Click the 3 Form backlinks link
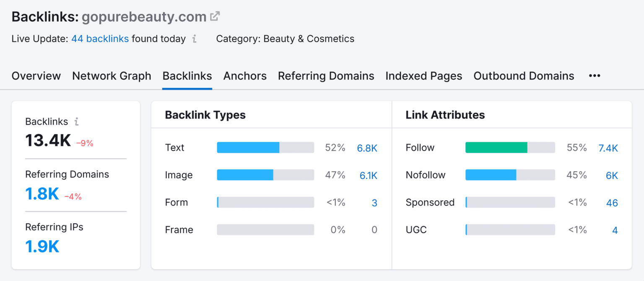Image resolution: width=644 pixels, height=281 pixels. [x=374, y=202]
